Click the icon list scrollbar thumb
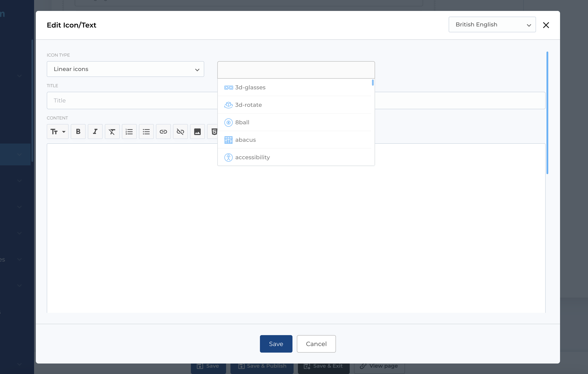The image size is (588, 374). coord(373,83)
